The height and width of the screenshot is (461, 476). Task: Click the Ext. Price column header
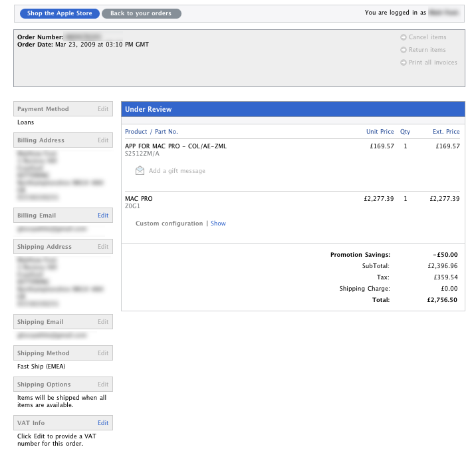446,132
